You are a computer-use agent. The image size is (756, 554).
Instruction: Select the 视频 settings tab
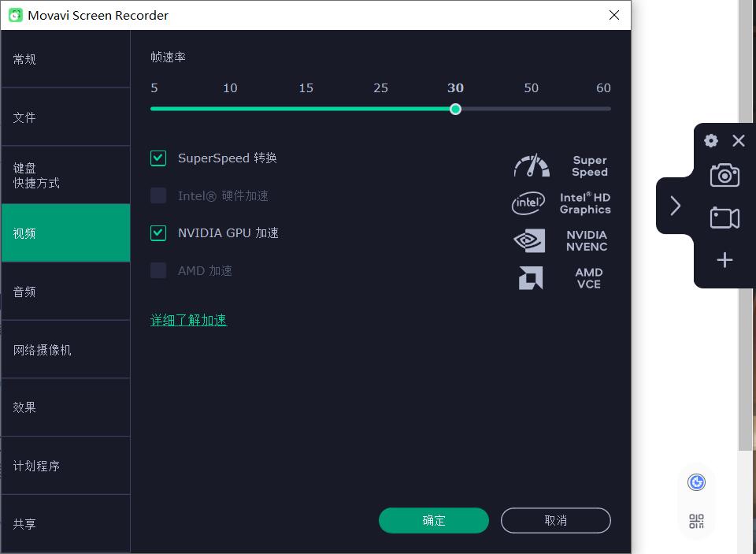point(65,233)
